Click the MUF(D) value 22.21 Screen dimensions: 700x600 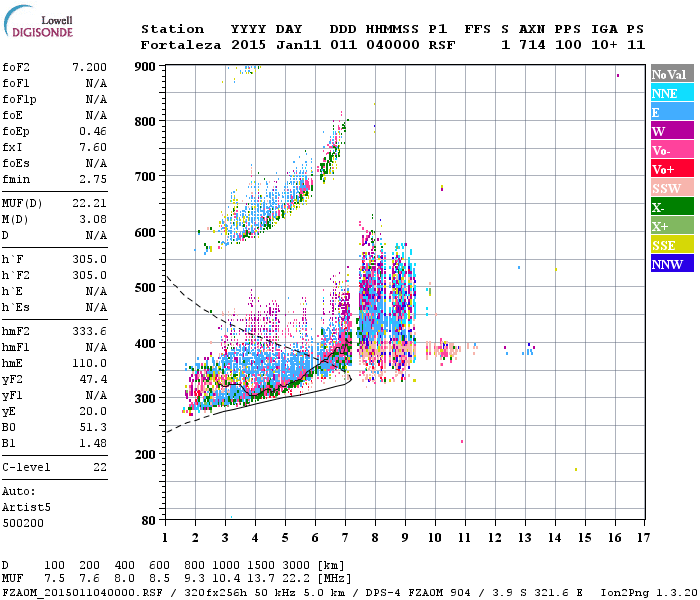[89, 203]
